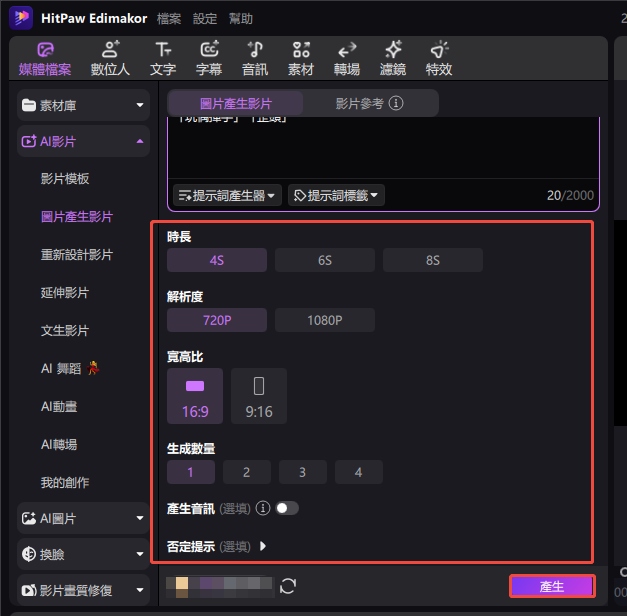Open 延伸影片 in sidebar

tap(65, 292)
